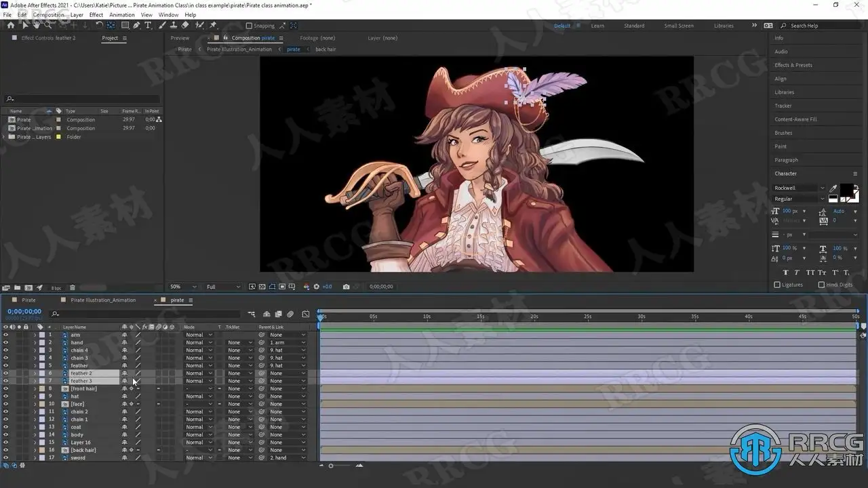This screenshot has width=868, height=488.
Task: Delete selected item with trash icon
Action: [73, 287]
